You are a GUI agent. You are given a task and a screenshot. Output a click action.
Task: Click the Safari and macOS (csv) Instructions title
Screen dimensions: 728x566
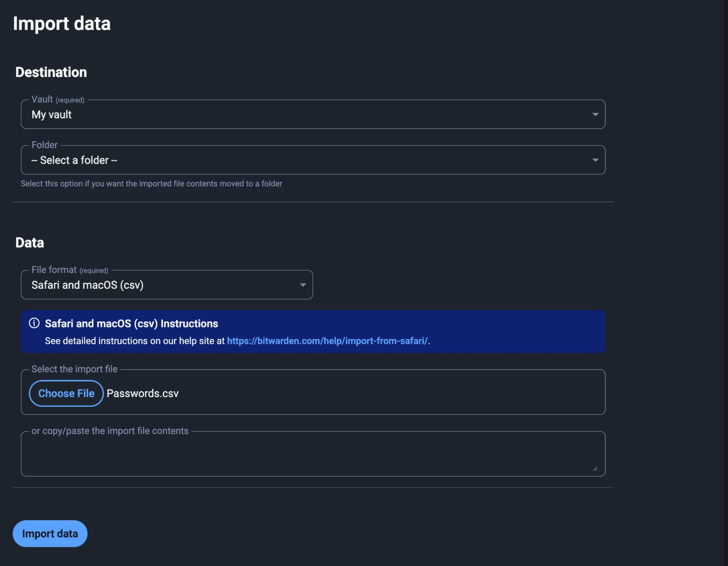131,323
